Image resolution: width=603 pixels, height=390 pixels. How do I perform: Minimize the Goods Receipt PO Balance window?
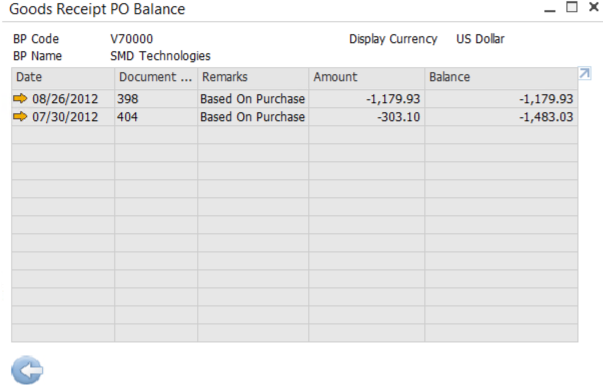click(550, 11)
